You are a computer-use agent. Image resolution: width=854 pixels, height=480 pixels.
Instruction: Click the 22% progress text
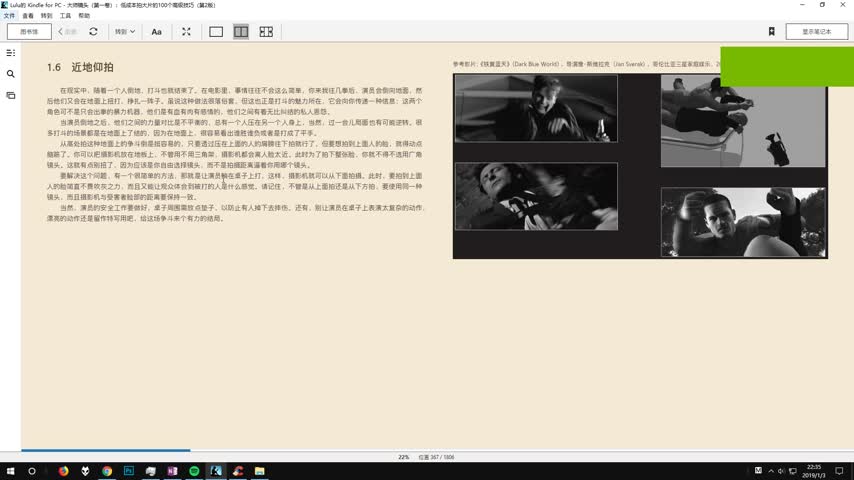pos(404,457)
